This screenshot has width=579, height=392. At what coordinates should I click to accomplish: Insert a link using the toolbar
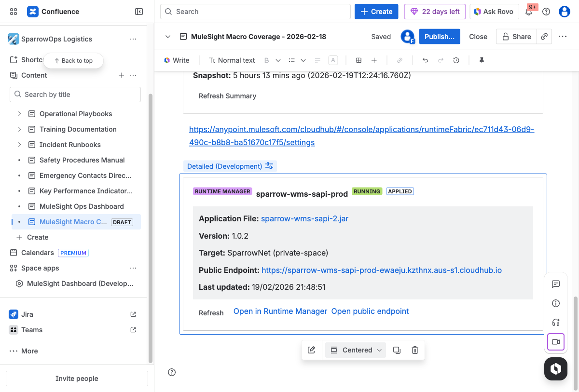tap(400, 60)
